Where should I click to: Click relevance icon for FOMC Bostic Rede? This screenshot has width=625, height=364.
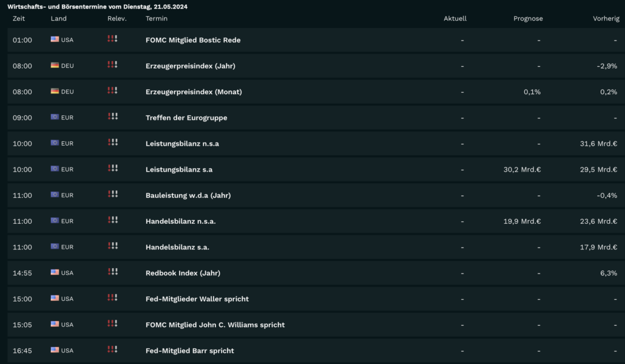[x=112, y=39]
